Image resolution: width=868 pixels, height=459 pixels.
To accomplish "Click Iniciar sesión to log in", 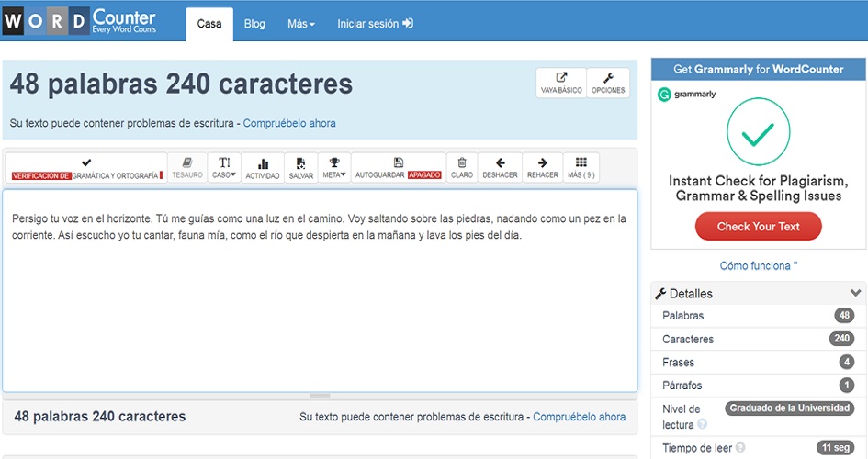I will [x=375, y=24].
